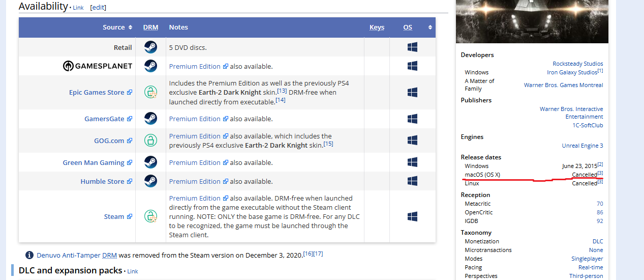
Task: Open Premium Edition link in Steam row
Action: coord(198,198)
